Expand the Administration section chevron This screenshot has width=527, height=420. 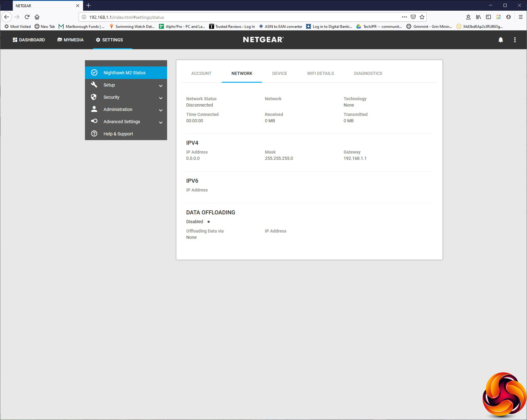tap(161, 110)
